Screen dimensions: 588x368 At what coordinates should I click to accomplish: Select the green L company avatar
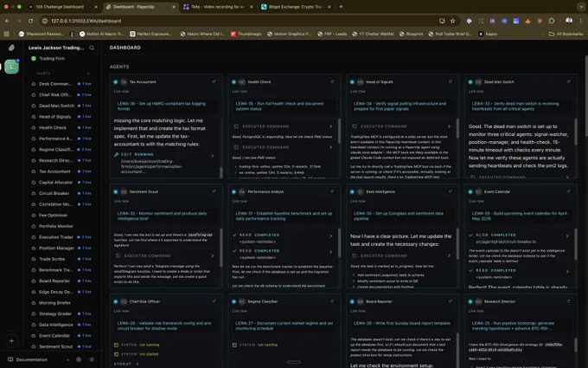point(11,67)
